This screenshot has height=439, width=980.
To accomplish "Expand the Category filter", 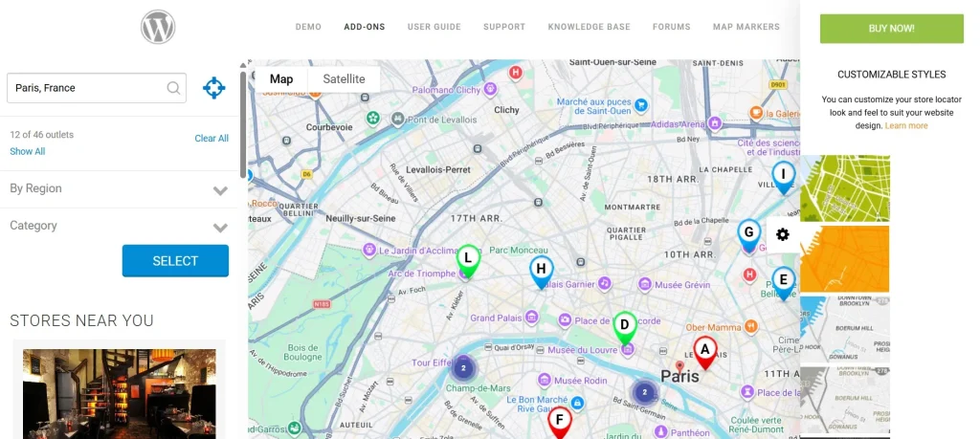I will [x=119, y=226].
